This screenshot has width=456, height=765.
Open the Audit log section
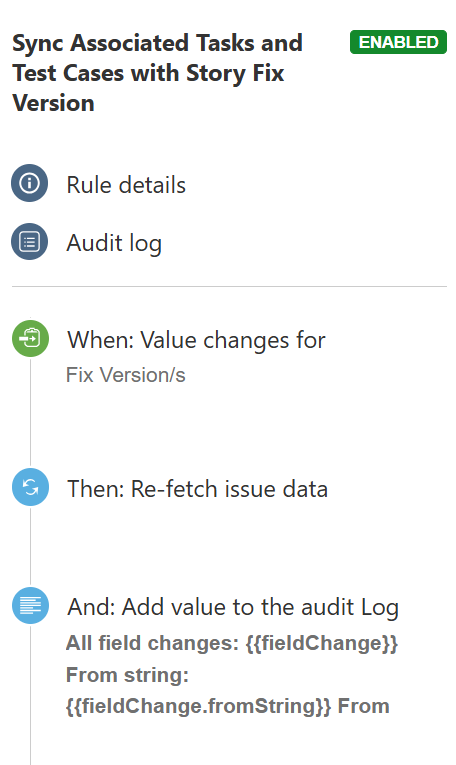coord(114,243)
